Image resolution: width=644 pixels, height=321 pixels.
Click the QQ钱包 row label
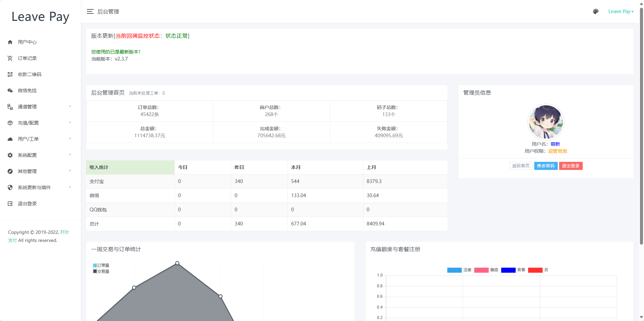(98, 210)
